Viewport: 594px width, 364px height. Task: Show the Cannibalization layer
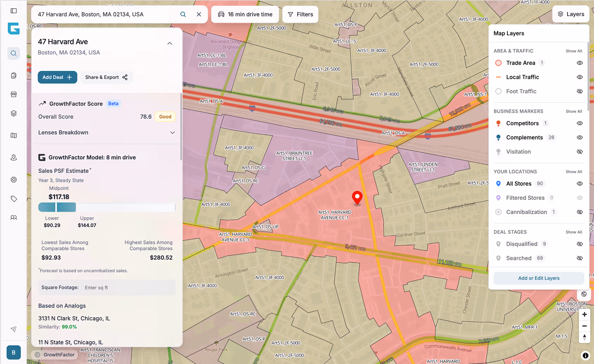[x=580, y=212]
